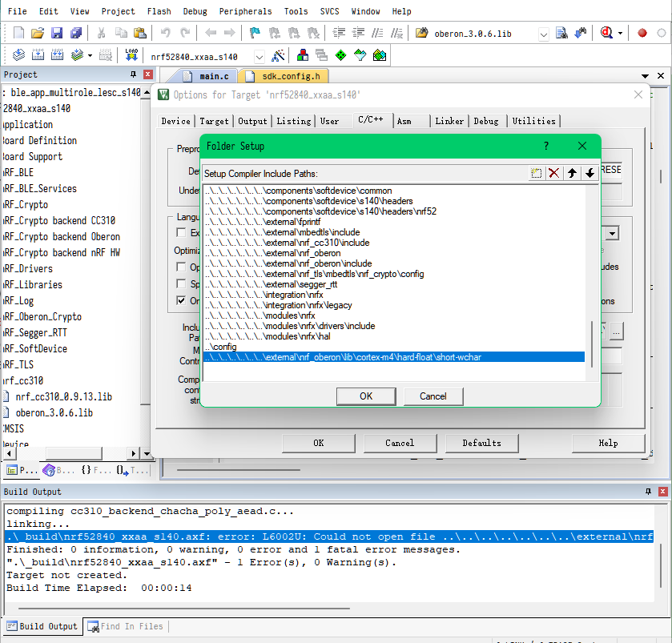Open Options for Target wand icon
Screen dimensions: 672x643
pyautogui.click(x=276, y=55)
